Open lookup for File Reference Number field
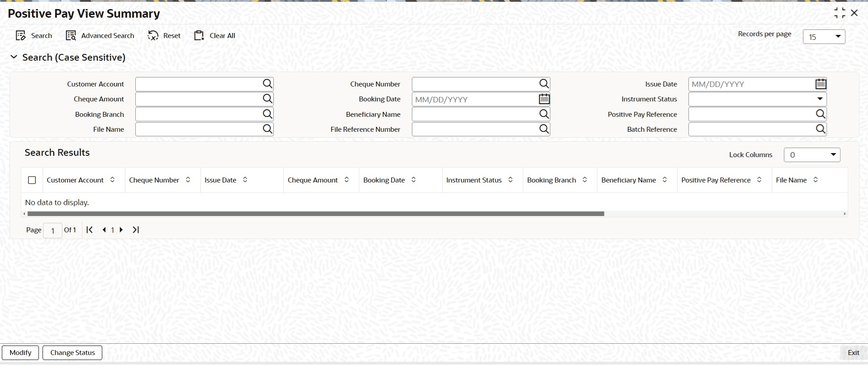The image size is (868, 365). (544, 129)
